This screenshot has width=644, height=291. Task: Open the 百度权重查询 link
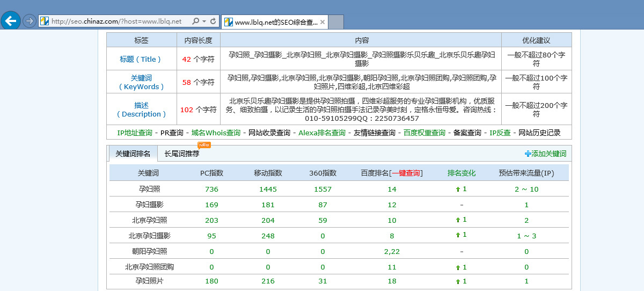424,133
